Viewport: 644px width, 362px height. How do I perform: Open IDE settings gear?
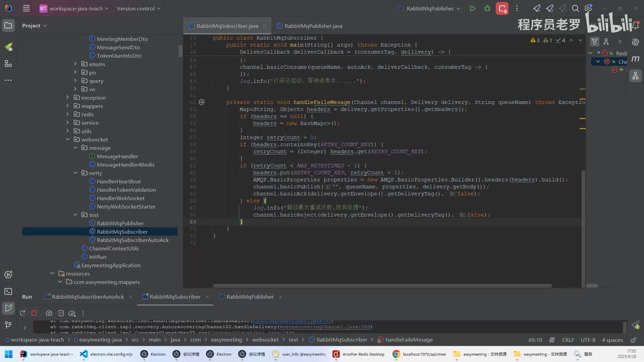coord(588,9)
